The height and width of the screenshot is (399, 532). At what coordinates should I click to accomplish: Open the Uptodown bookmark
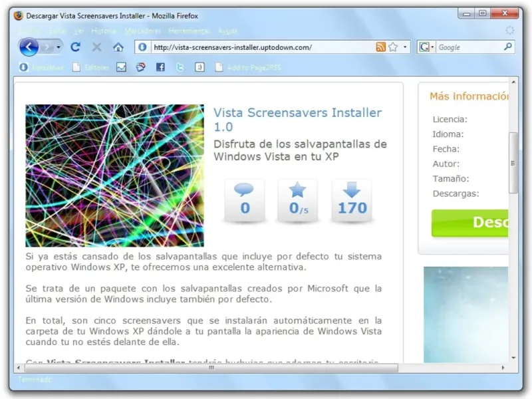pos(41,67)
